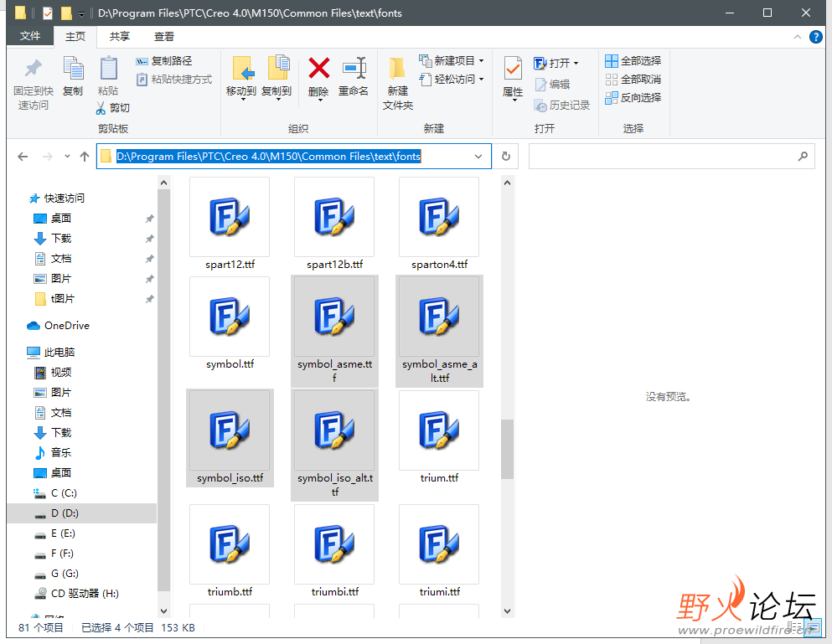
Task: Select drive C (C:) in navigation pane
Action: [55, 493]
